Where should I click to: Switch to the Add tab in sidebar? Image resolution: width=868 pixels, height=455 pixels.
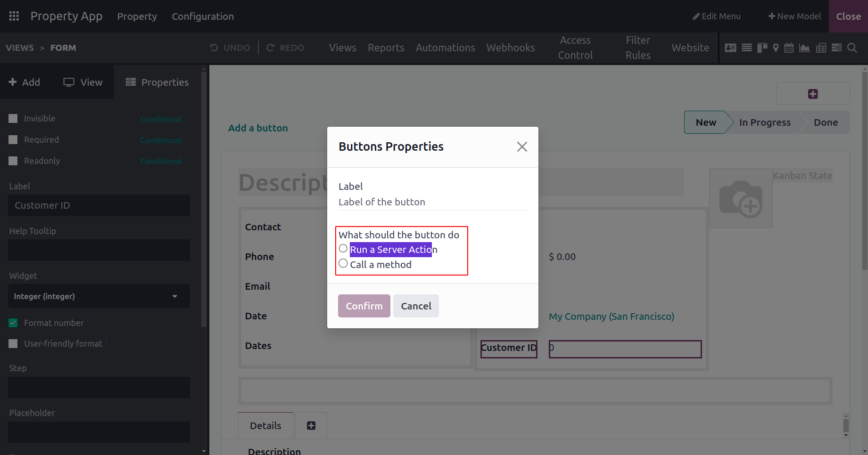click(x=25, y=82)
